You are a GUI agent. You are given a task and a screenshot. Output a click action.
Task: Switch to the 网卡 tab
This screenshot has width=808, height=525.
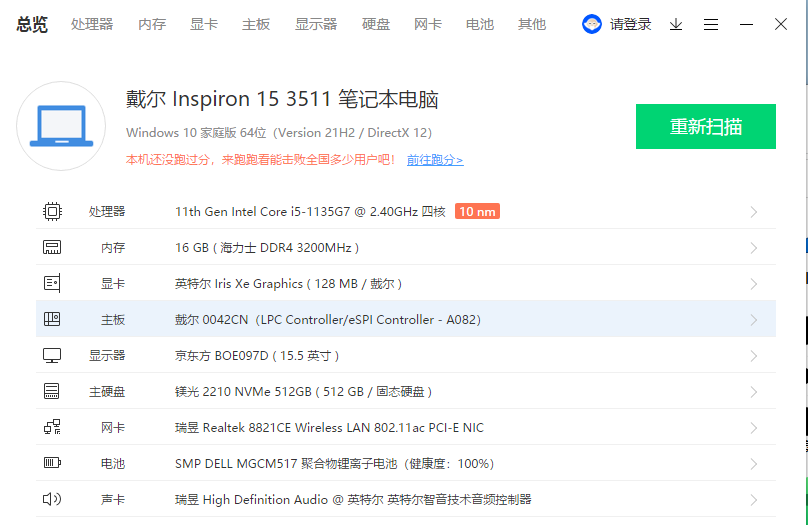pyautogui.click(x=428, y=24)
